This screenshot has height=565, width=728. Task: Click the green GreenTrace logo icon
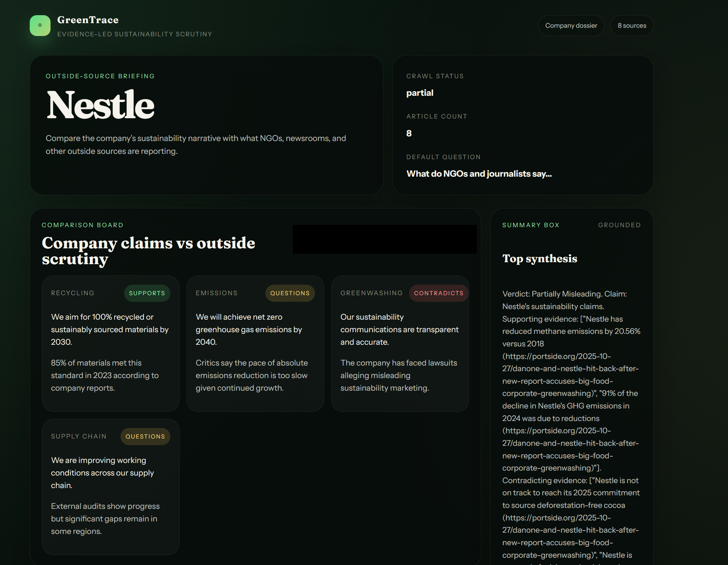coord(40,25)
